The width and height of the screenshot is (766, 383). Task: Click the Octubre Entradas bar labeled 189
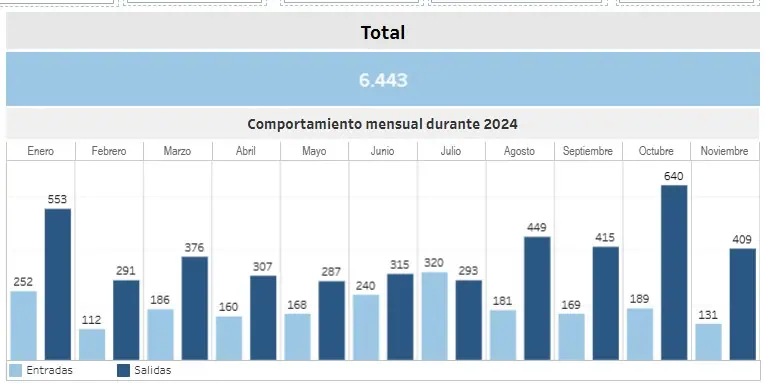(640, 334)
